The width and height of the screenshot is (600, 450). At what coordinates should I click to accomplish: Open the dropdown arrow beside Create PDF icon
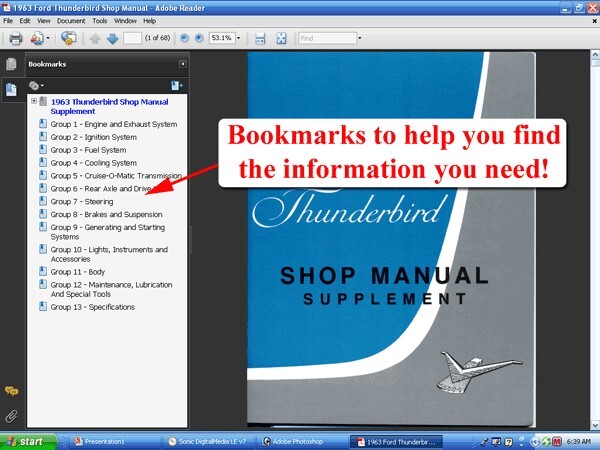tap(48, 38)
